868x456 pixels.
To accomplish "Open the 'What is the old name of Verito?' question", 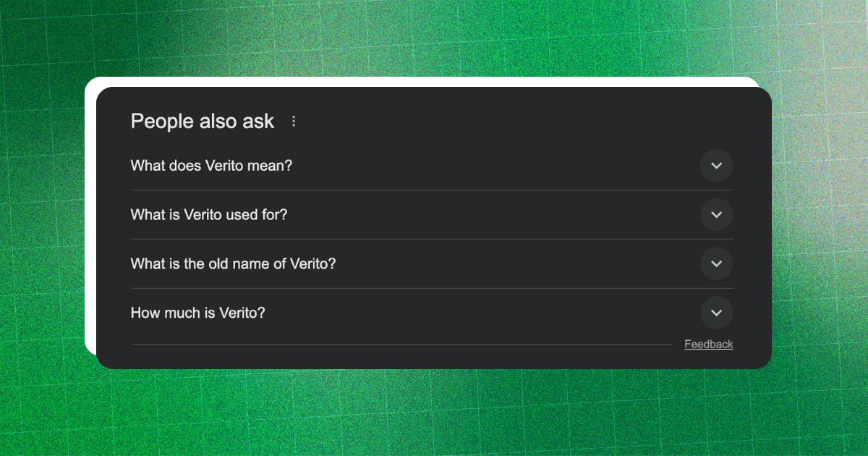I will pos(233,264).
